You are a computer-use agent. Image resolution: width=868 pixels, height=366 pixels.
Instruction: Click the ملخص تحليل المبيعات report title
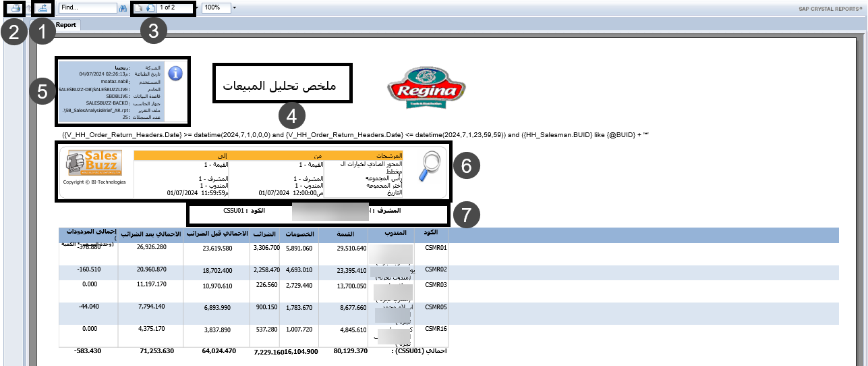279,88
